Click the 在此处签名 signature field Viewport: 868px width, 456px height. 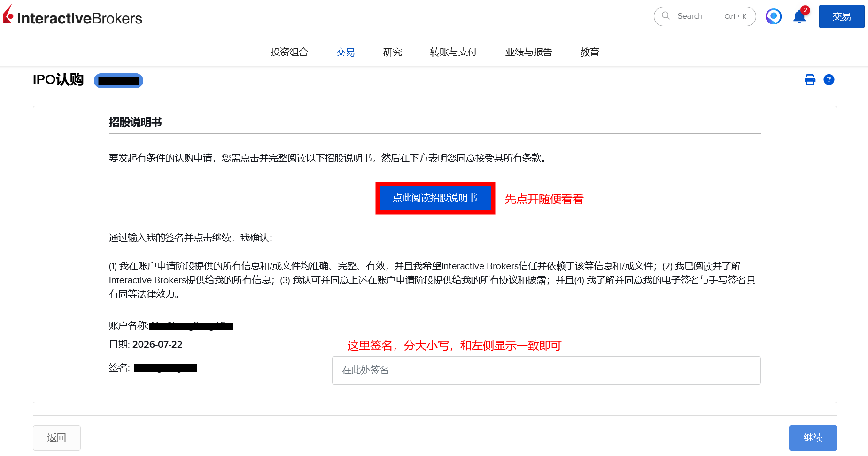(546, 371)
